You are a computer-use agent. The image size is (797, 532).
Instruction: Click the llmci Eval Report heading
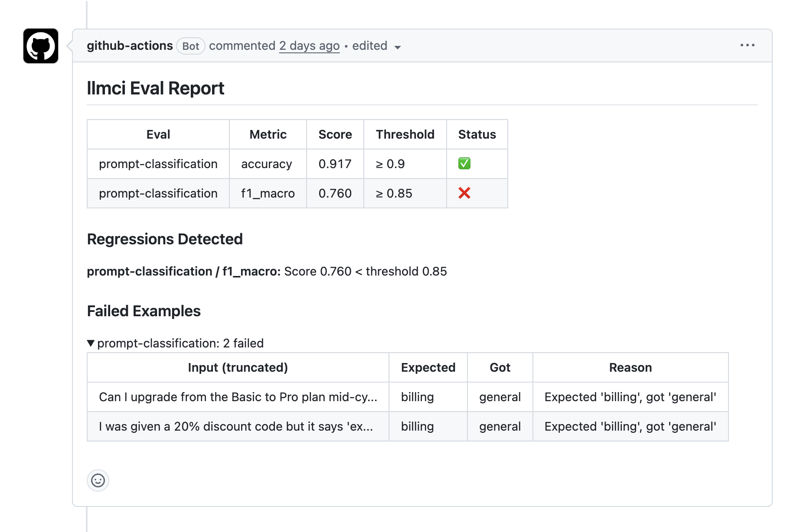pos(155,88)
